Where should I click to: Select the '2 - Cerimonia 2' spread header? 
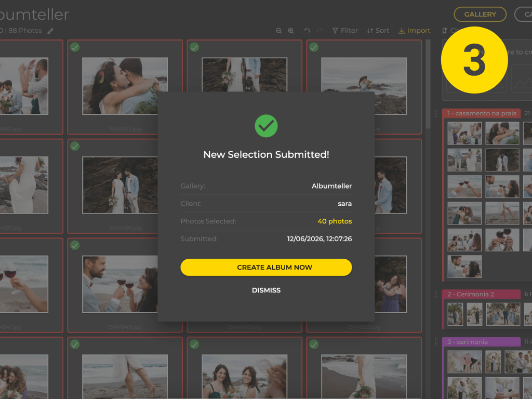pyautogui.click(x=482, y=294)
